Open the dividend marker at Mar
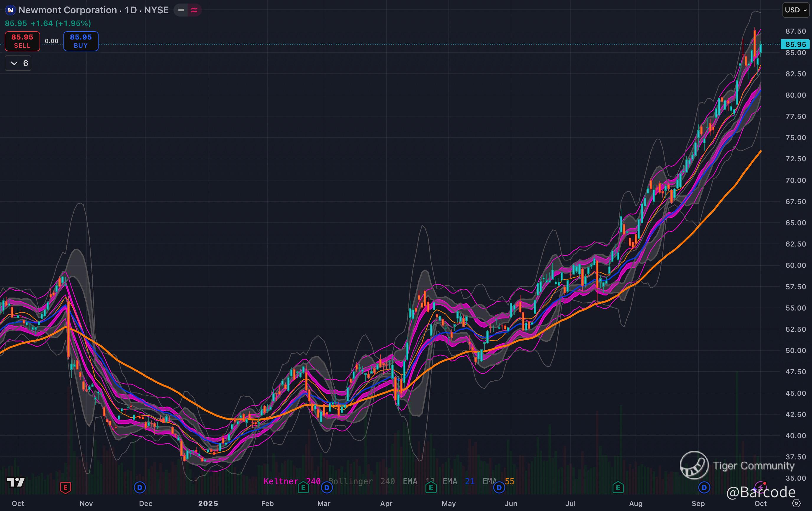The image size is (812, 511). click(326, 487)
